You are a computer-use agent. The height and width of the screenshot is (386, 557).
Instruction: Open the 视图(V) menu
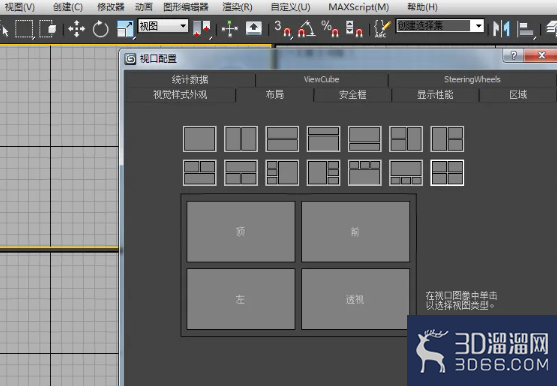tap(20, 7)
